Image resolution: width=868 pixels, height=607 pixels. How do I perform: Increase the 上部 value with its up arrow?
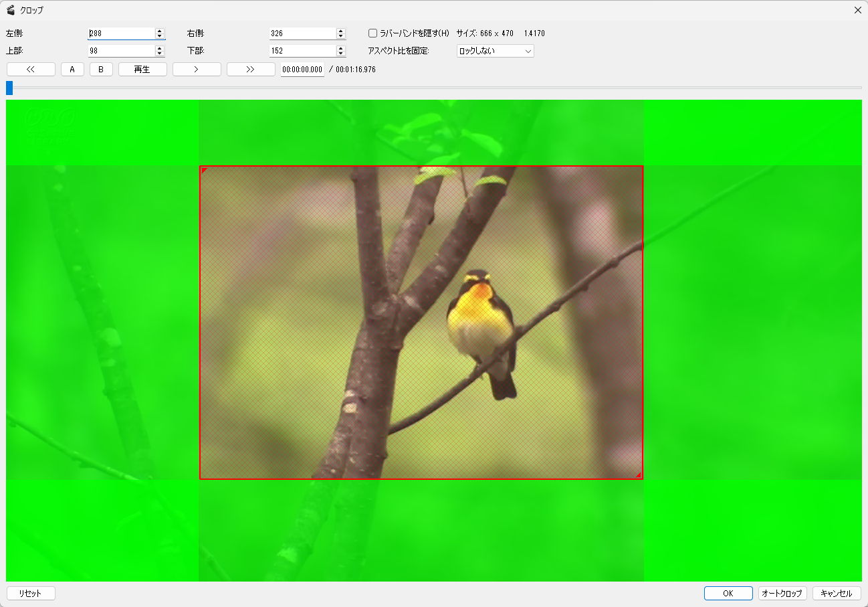(x=160, y=48)
